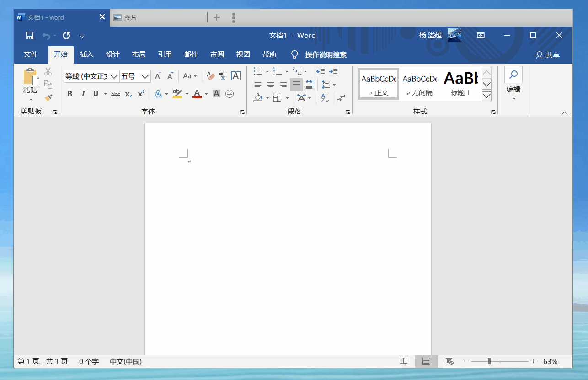Switch to the 插入 ribbon tab
588x380 pixels.
point(86,54)
